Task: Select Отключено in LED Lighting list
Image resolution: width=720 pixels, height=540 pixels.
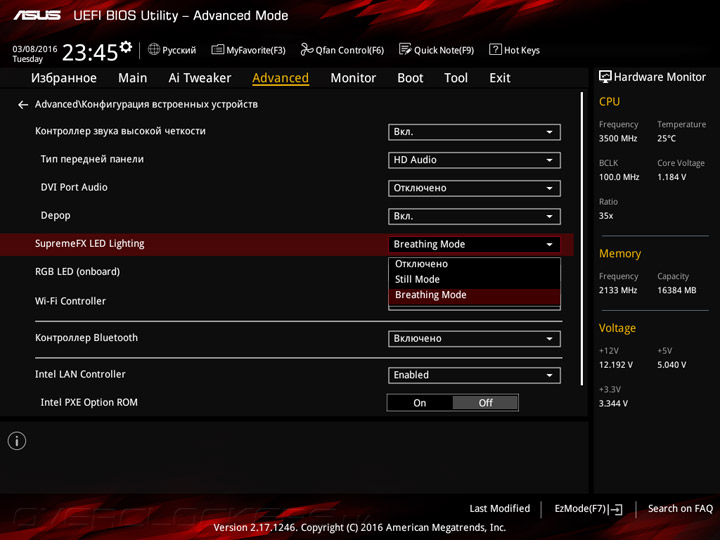Action: 474,264
